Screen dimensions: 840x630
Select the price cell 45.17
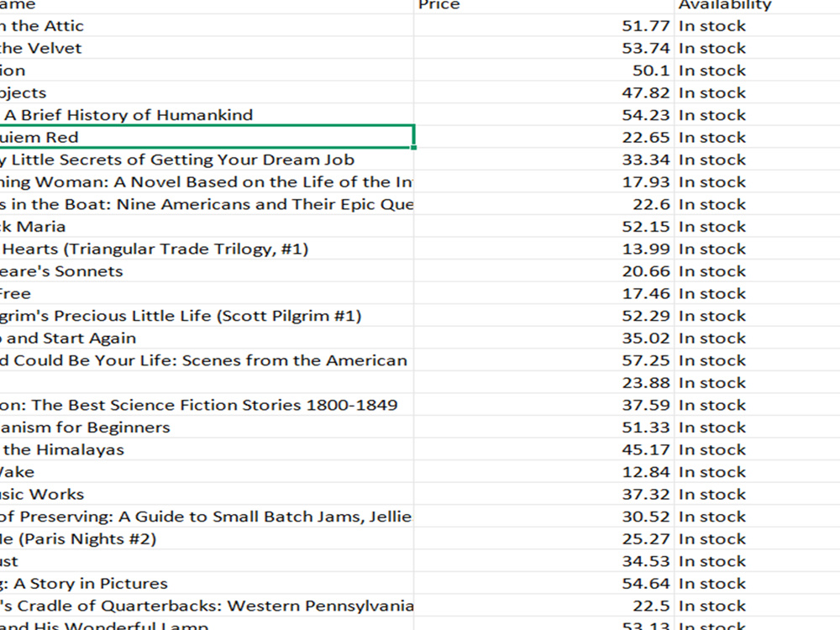point(543,449)
